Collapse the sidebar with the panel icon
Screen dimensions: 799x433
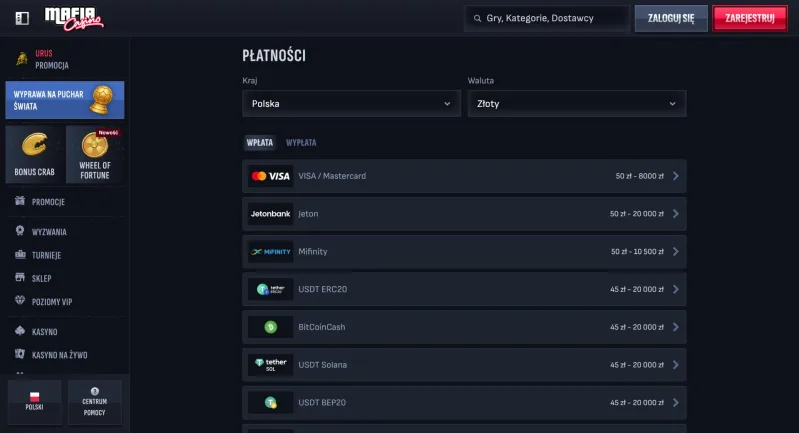tap(22, 18)
